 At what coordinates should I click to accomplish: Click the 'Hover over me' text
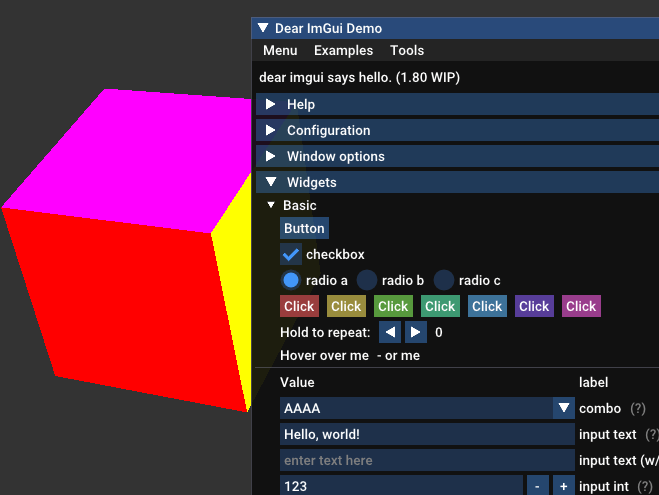click(324, 355)
